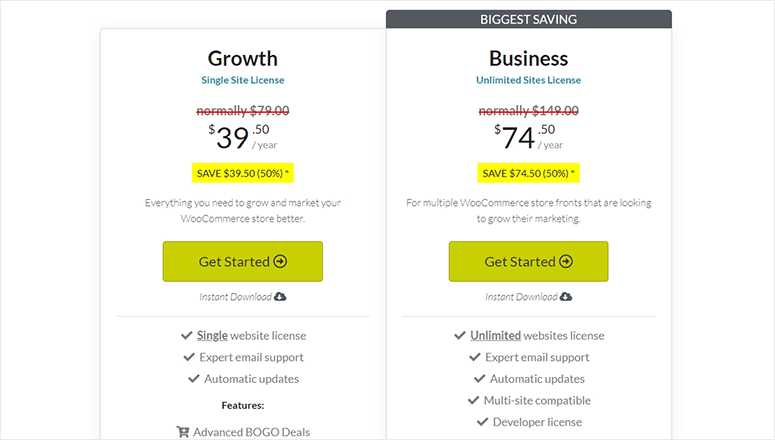775x440 pixels.
Task: Click the arrow icon in Business Get Started
Action: pyautogui.click(x=566, y=261)
